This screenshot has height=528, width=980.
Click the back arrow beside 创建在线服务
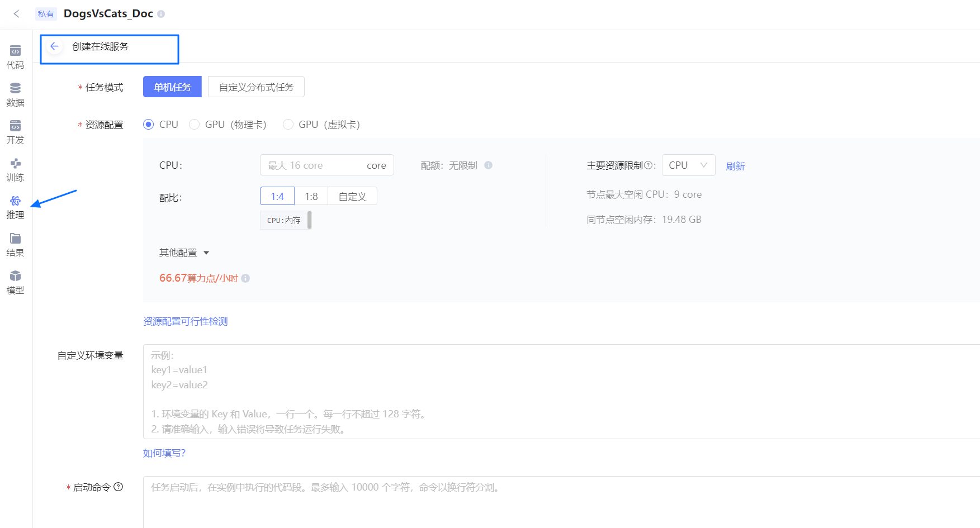pyautogui.click(x=54, y=46)
